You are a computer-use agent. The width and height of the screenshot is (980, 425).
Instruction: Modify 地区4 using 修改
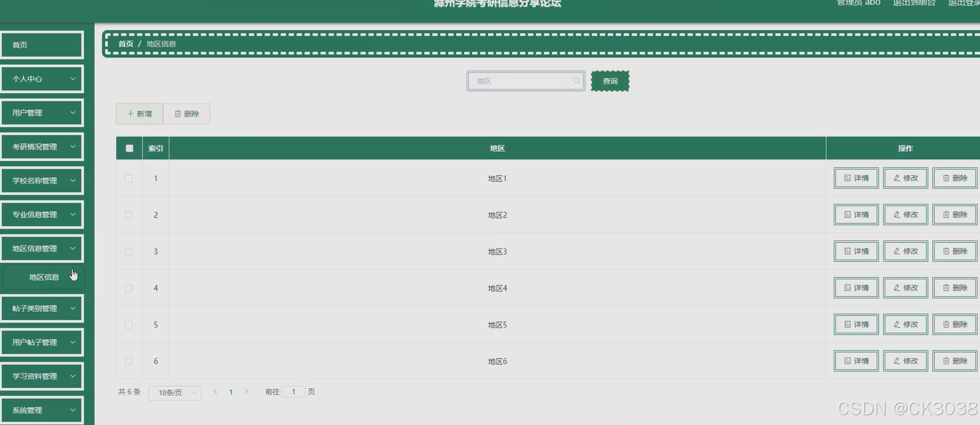[x=906, y=288]
